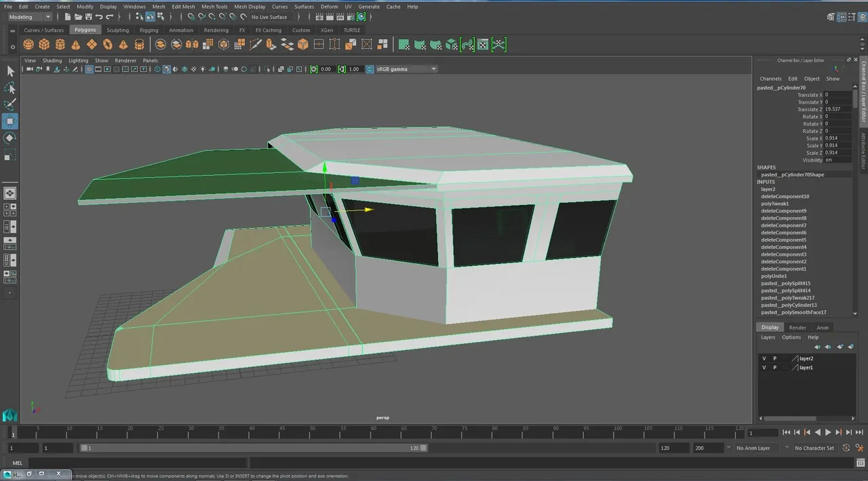Image resolution: width=868 pixels, height=481 pixels.
Task: Click the Open Scene folder icon
Action: (x=79, y=17)
